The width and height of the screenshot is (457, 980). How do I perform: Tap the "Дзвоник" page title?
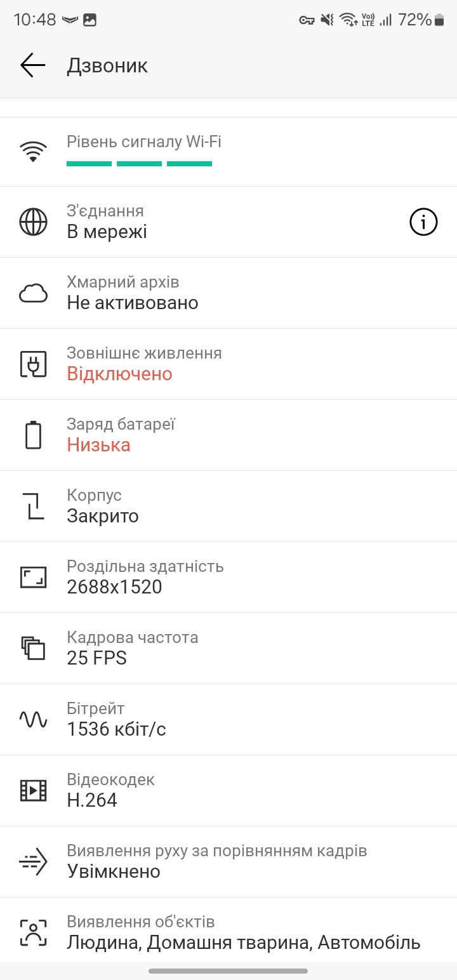coord(107,66)
